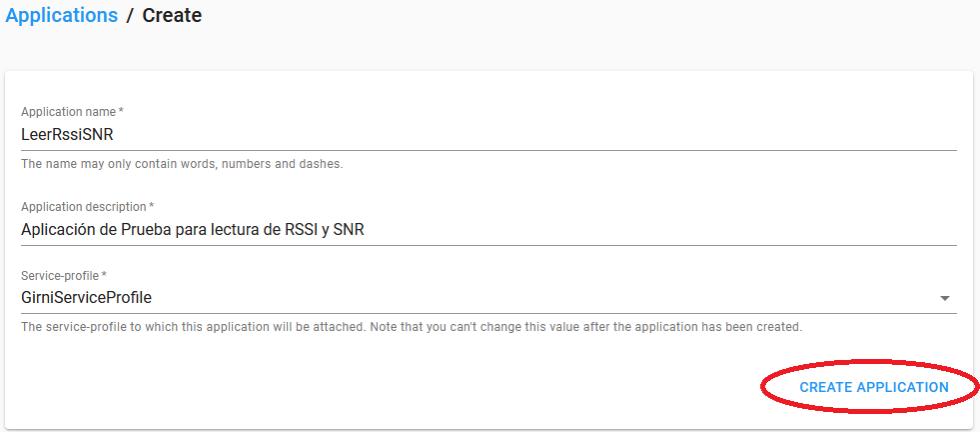Screen dimensions: 980x432
Task: Click the Application name label
Action: click(70, 112)
